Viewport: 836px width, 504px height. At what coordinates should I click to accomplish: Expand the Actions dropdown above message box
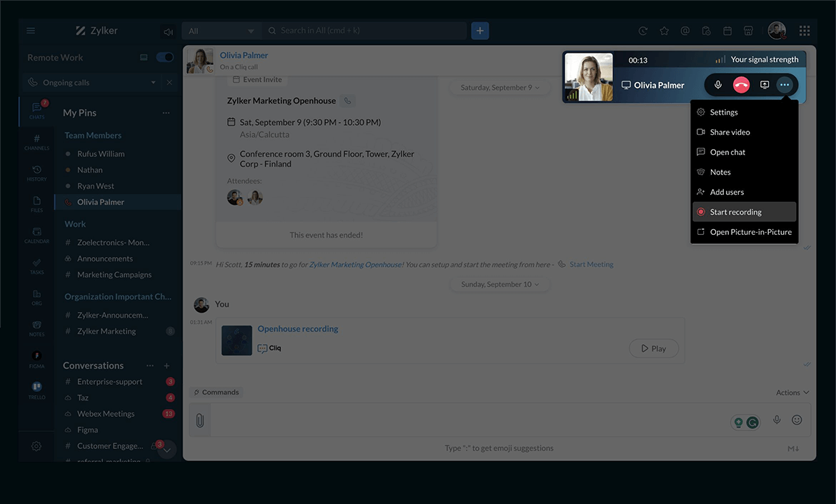pyautogui.click(x=792, y=393)
